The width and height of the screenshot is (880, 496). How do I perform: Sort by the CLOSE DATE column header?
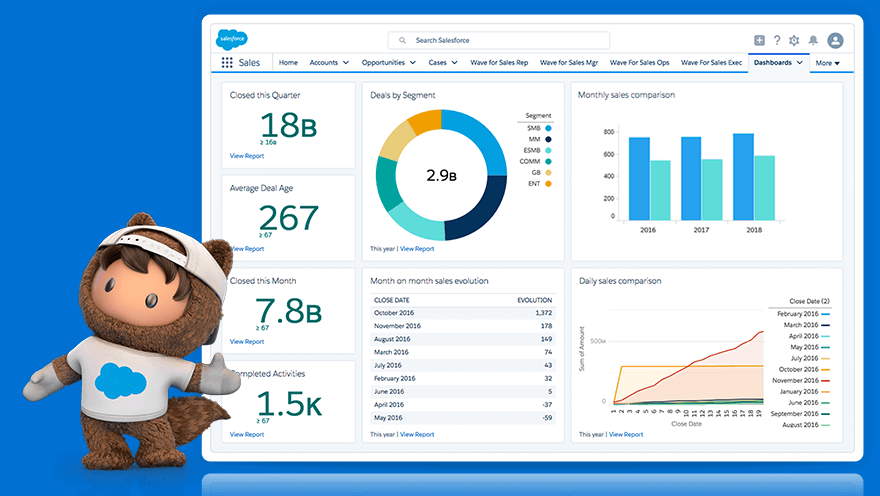(x=392, y=300)
